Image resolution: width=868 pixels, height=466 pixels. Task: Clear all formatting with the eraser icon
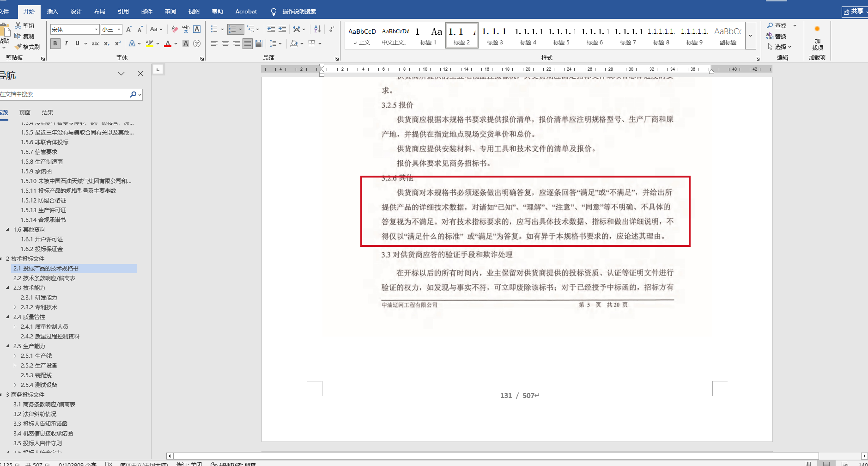175,29
